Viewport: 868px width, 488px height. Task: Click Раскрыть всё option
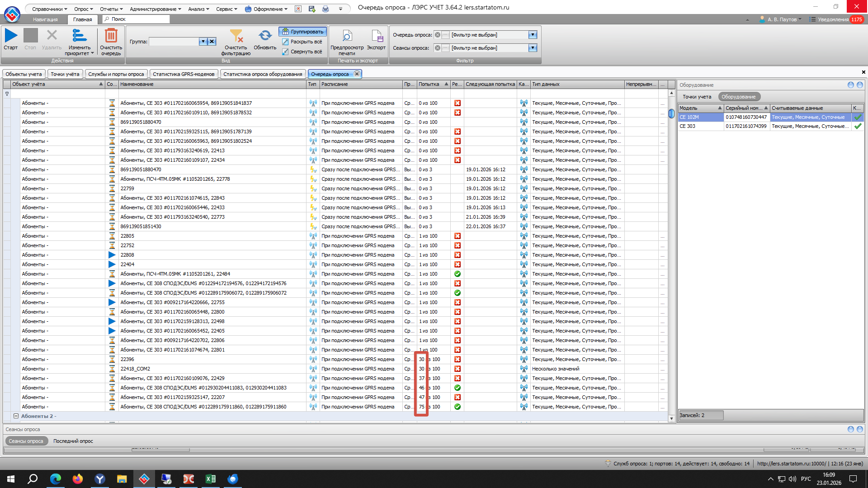302,42
